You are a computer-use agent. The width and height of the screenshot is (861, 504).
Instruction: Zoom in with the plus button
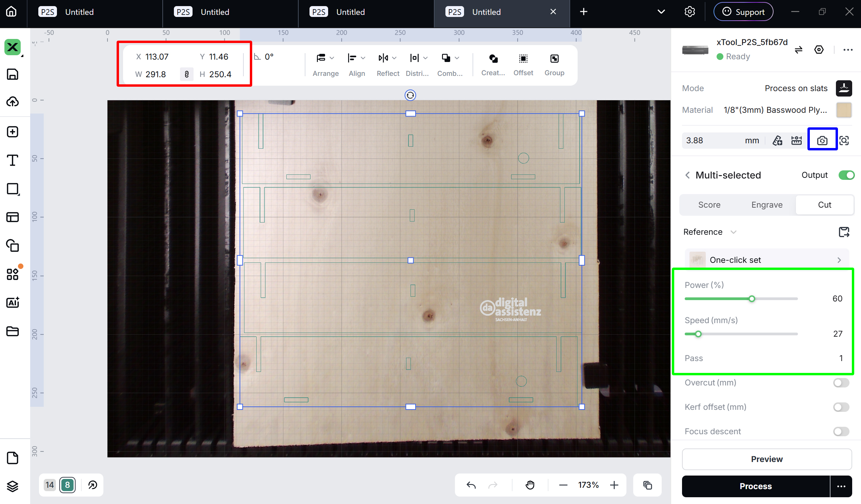614,485
